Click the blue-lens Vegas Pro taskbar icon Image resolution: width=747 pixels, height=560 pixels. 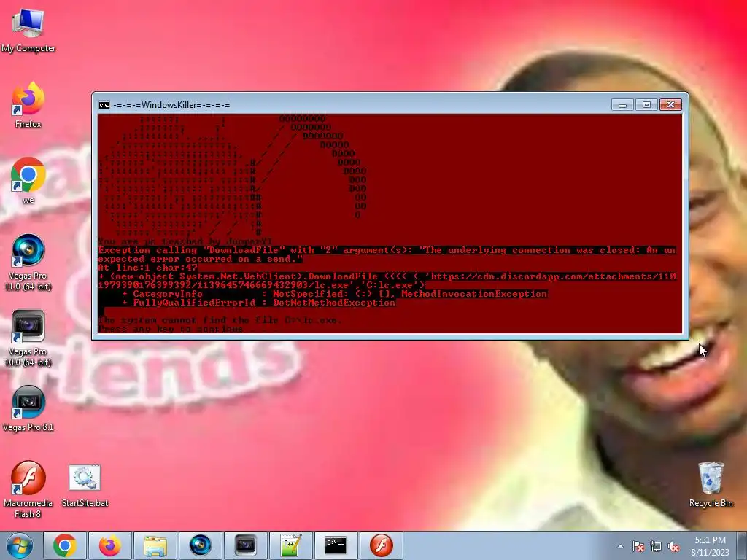(x=200, y=545)
